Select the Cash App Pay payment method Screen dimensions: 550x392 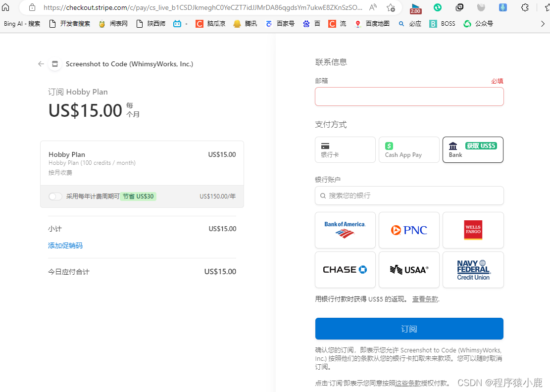coord(409,149)
